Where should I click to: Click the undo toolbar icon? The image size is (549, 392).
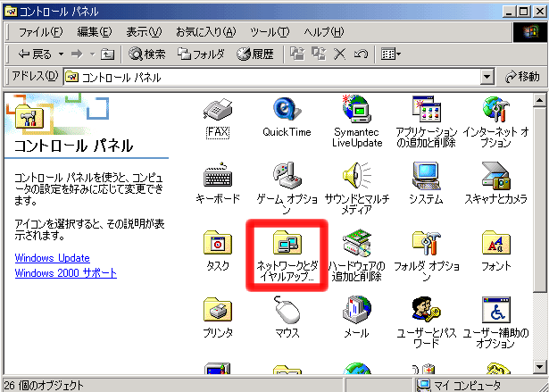(361, 54)
